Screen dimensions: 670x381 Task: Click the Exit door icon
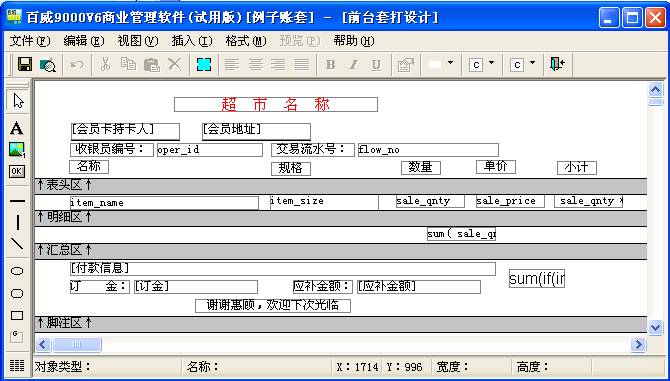pos(557,64)
